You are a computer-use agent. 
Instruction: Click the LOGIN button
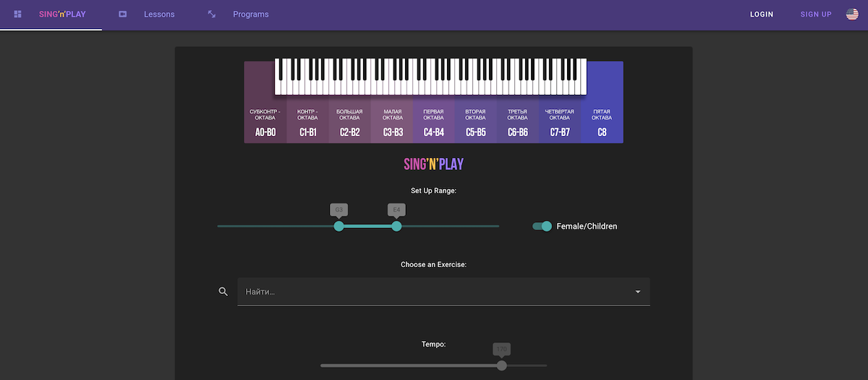click(762, 14)
